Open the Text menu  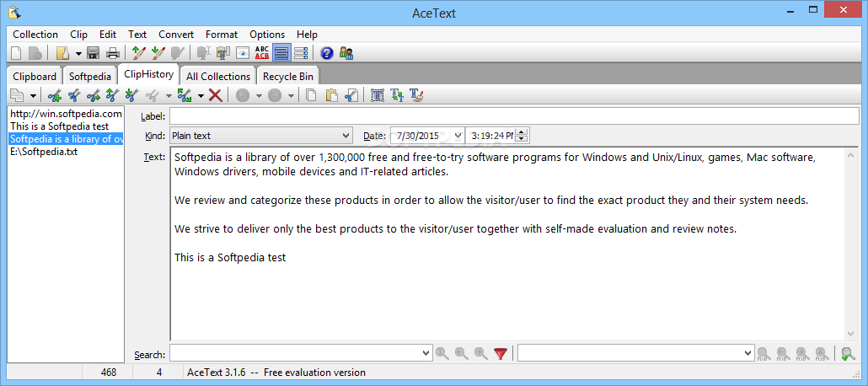137,35
